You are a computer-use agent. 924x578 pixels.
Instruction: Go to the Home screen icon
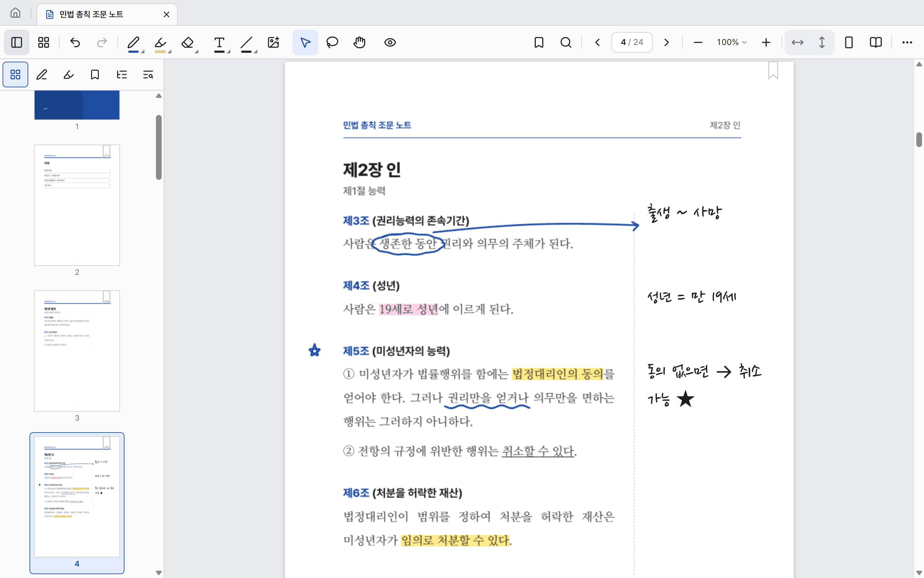(x=15, y=13)
